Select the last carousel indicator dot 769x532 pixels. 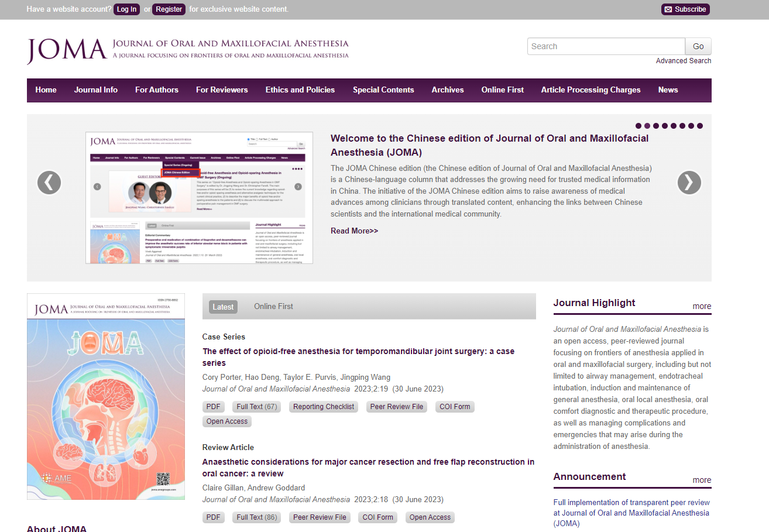pos(700,126)
